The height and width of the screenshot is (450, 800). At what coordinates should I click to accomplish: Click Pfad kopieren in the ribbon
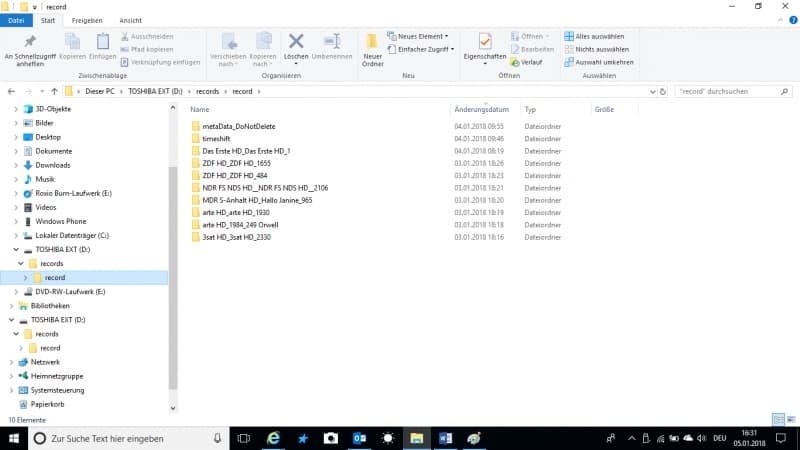[x=147, y=49]
